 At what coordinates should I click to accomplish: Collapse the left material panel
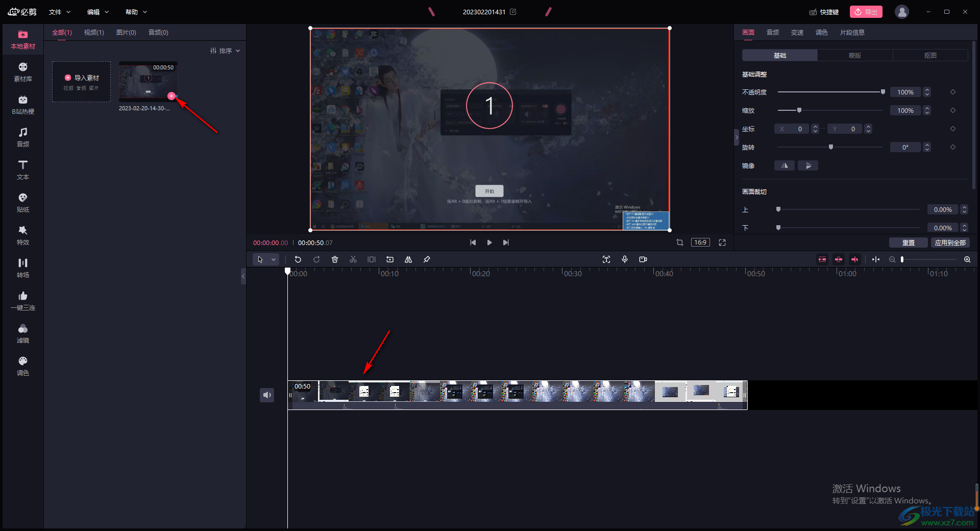(243, 276)
